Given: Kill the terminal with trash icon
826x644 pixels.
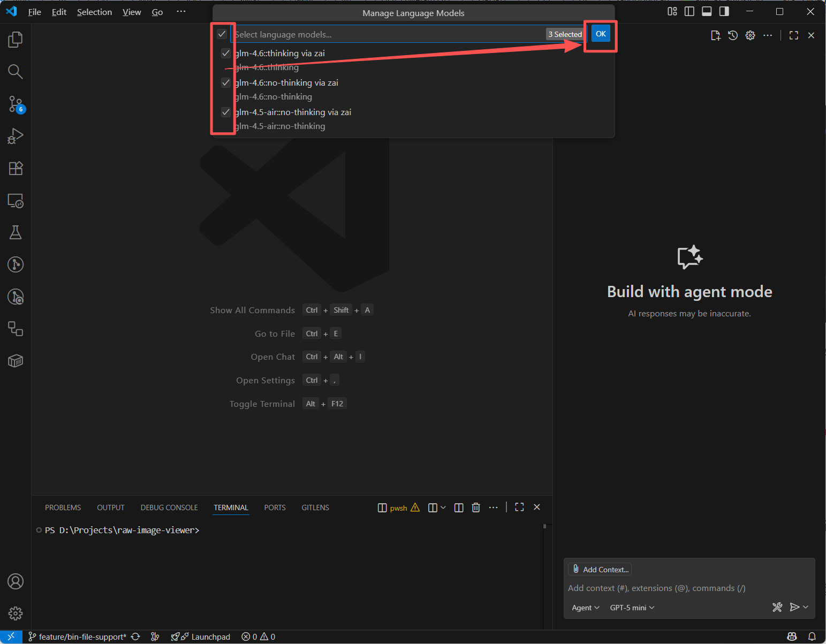Looking at the screenshot, I should (x=476, y=507).
